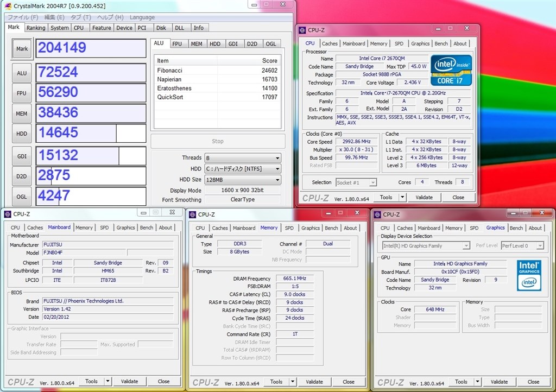The height and width of the screenshot is (392, 556).
Task: Click the Fibonacci row in score list
Action: (217, 71)
